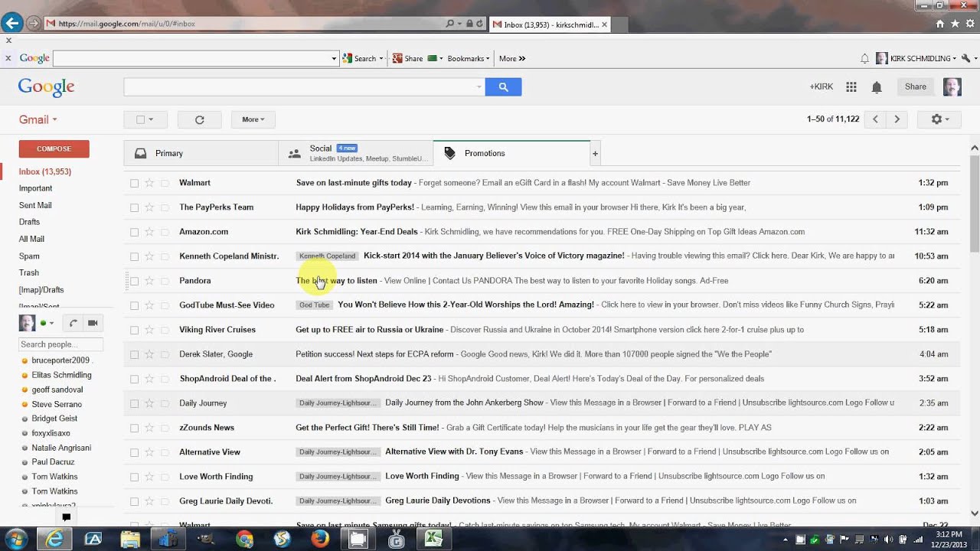Open the toolbar wrench options icon
The width and height of the screenshot is (980, 551).
coord(965,58)
